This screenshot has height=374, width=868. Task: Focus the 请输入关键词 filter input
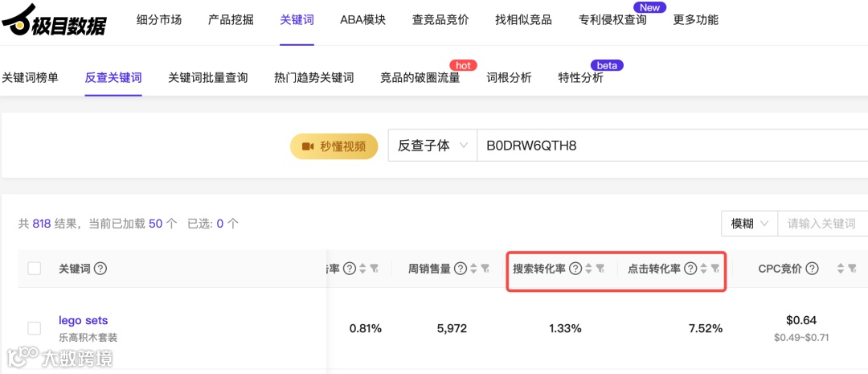pyautogui.click(x=823, y=224)
